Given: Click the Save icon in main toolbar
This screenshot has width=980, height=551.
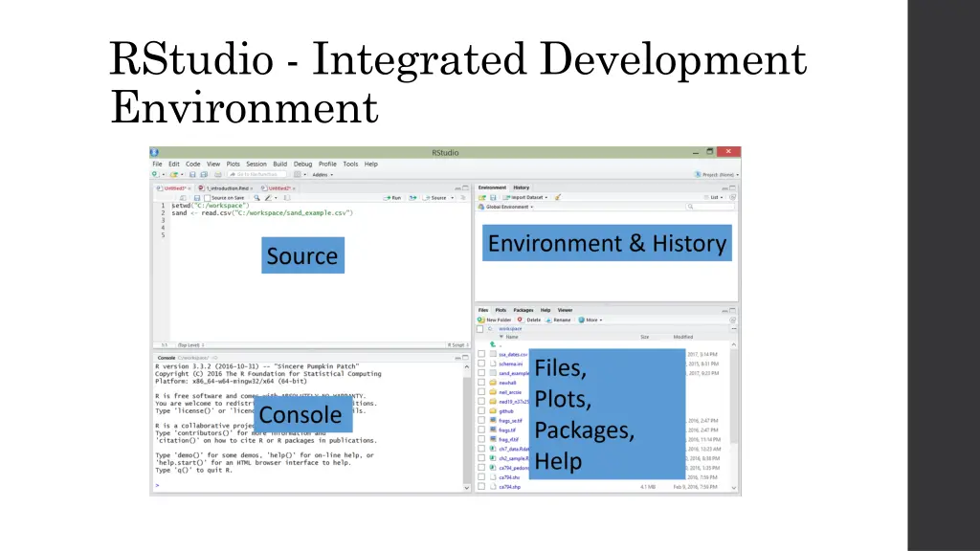Looking at the screenshot, I should pyautogui.click(x=192, y=175).
